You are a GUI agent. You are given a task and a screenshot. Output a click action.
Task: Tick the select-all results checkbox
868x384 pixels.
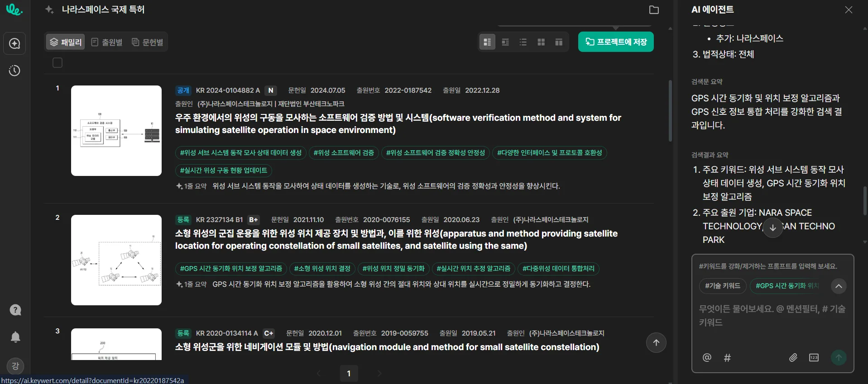[58, 63]
